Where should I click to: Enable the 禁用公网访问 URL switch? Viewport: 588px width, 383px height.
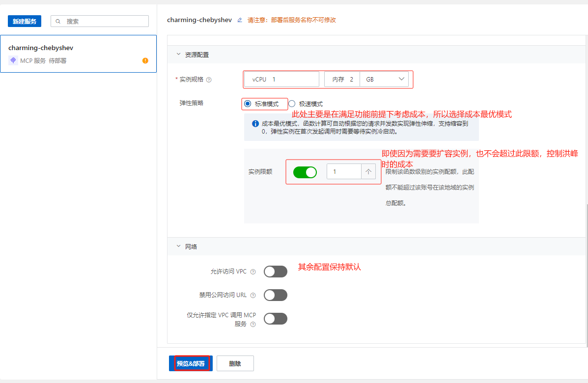click(276, 295)
